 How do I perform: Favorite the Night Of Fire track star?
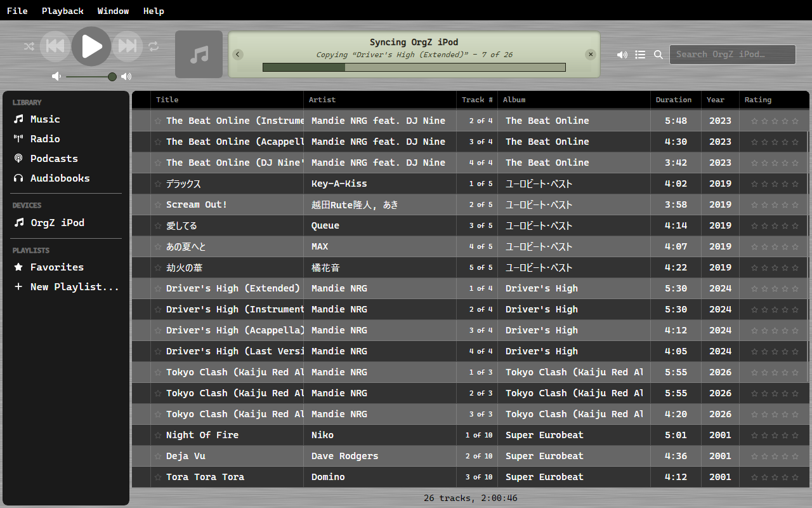coord(158,435)
